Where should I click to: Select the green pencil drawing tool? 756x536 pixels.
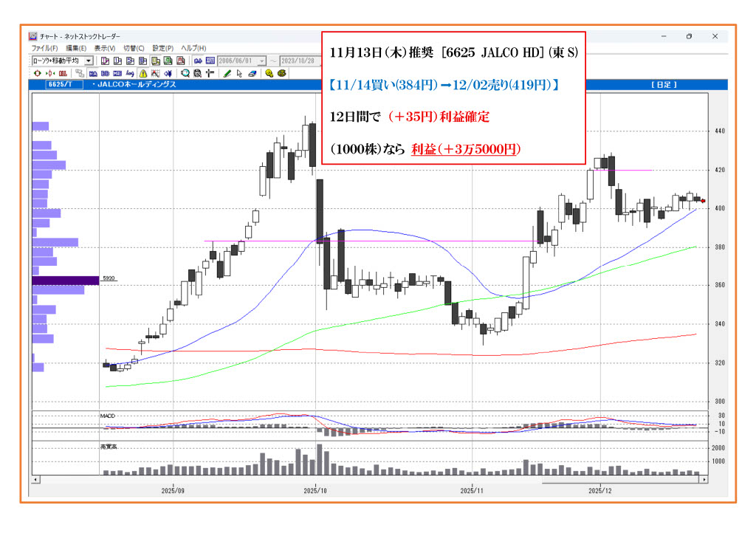click(227, 73)
